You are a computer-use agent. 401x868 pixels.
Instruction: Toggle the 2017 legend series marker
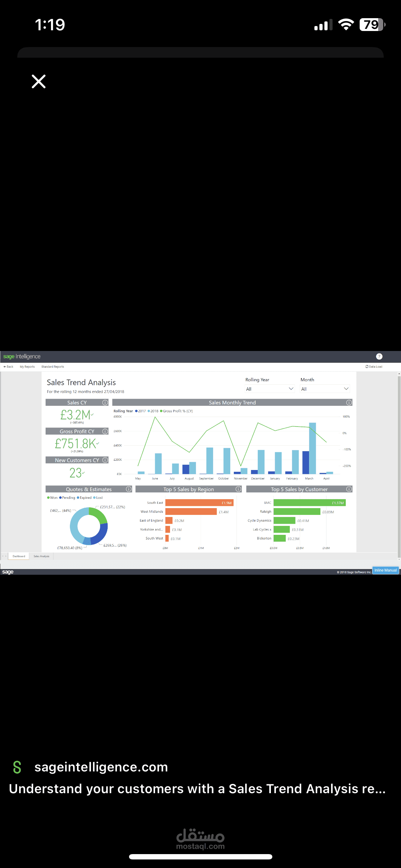[x=136, y=411]
